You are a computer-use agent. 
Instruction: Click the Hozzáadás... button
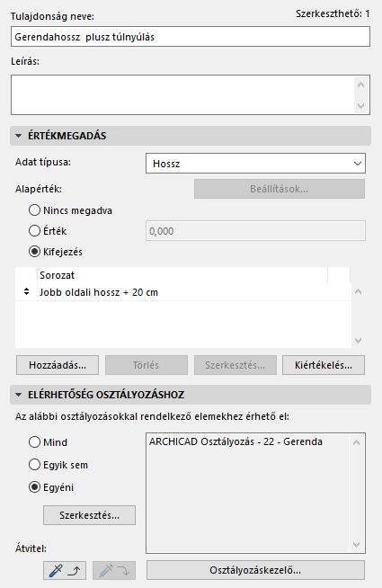point(58,365)
